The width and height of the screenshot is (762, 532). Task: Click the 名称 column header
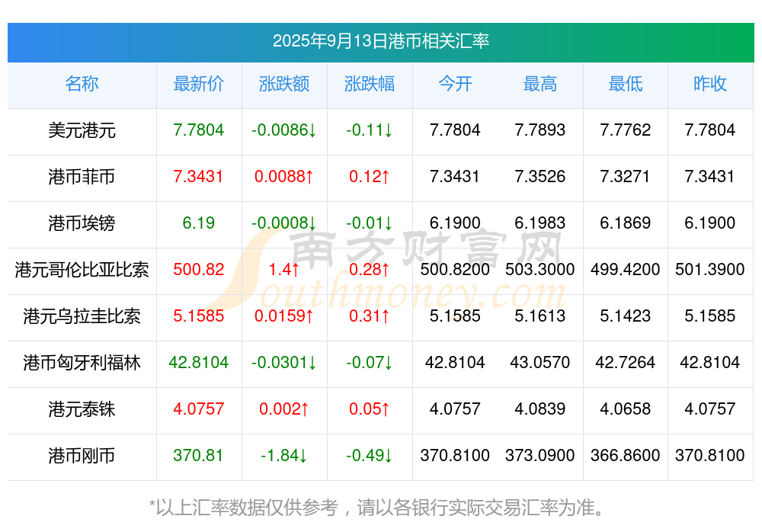point(82,84)
